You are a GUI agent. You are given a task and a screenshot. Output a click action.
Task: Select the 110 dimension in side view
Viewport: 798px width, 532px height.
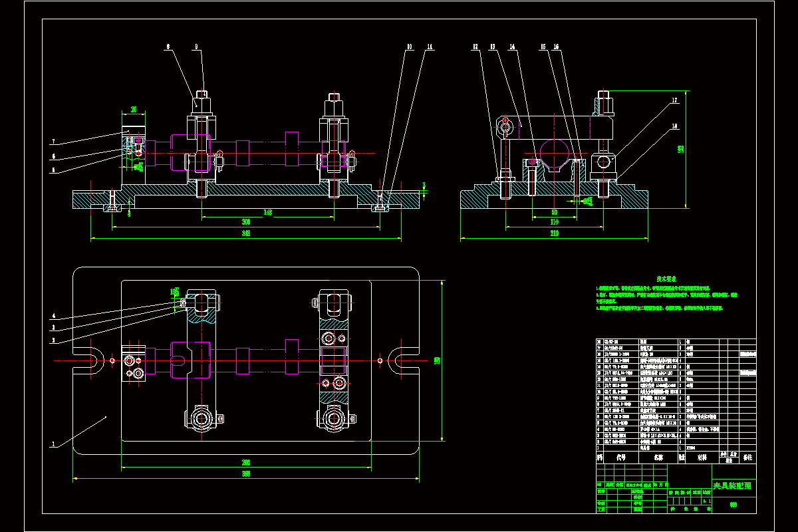554,221
